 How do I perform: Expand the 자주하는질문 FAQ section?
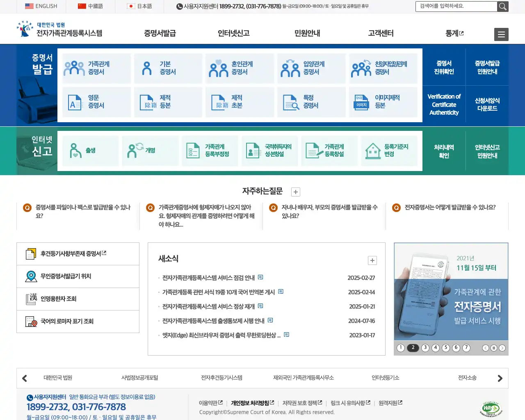tap(295, 192)
